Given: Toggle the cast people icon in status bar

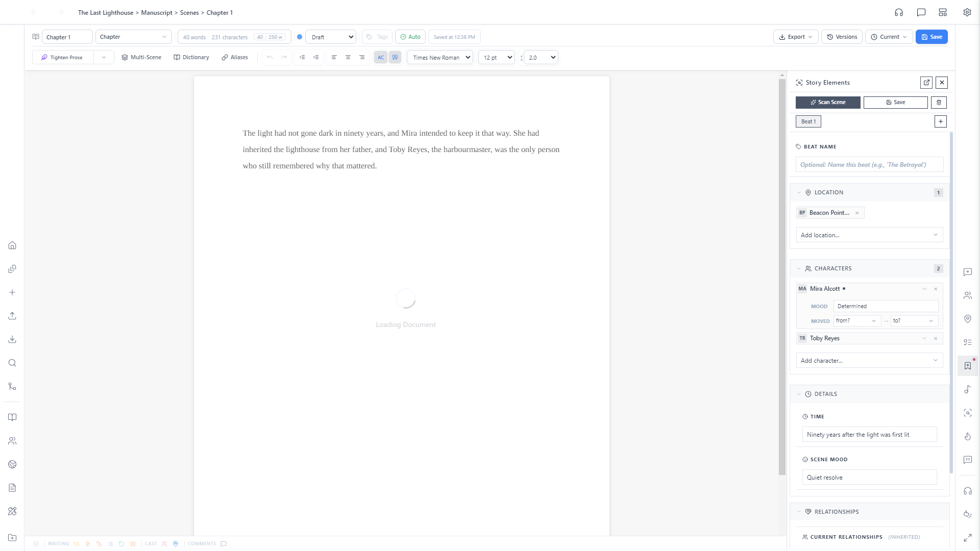Looking at the screenshot, I should tap(164, 544).
